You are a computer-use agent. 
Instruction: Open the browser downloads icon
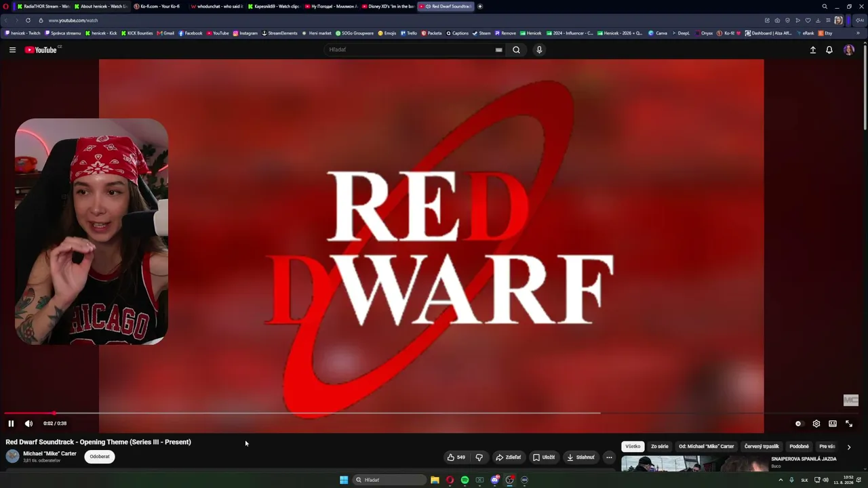[x=818, y=20]
